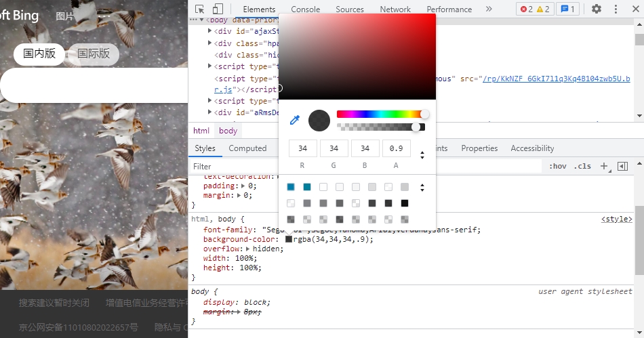Toggle the .cls element classes panel

click(x=582, y=166)
